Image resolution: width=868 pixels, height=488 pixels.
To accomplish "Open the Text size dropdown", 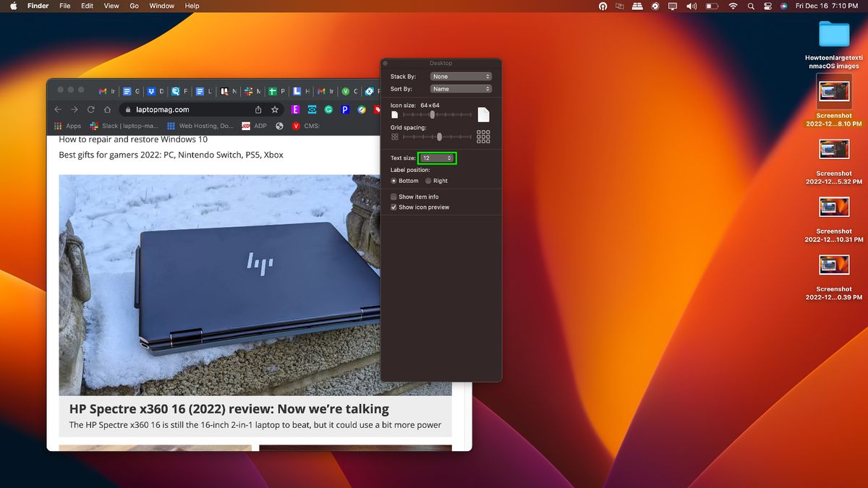I will pyautogui.click(x=437, y=158).
